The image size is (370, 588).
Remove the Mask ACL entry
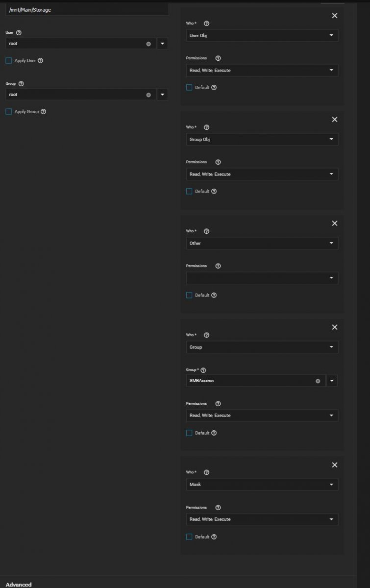[335, 465]
